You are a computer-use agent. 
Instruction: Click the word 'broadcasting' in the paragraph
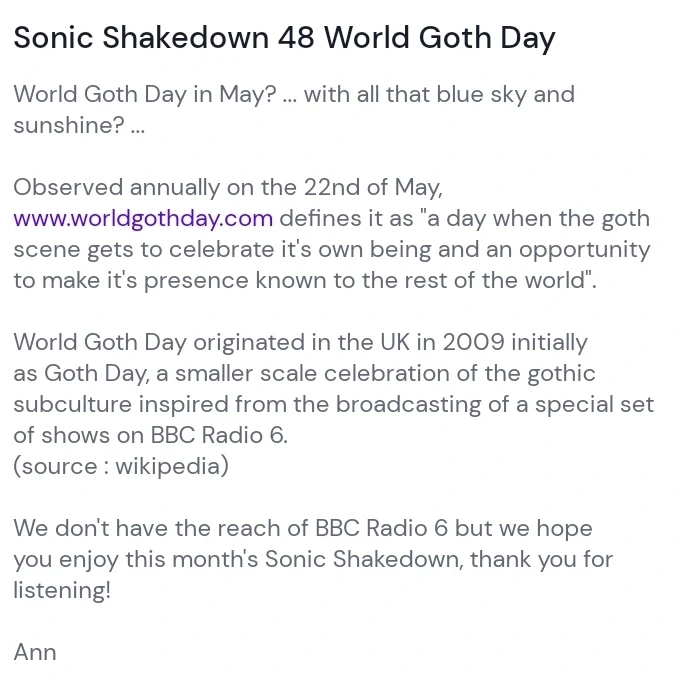point(408,405)
